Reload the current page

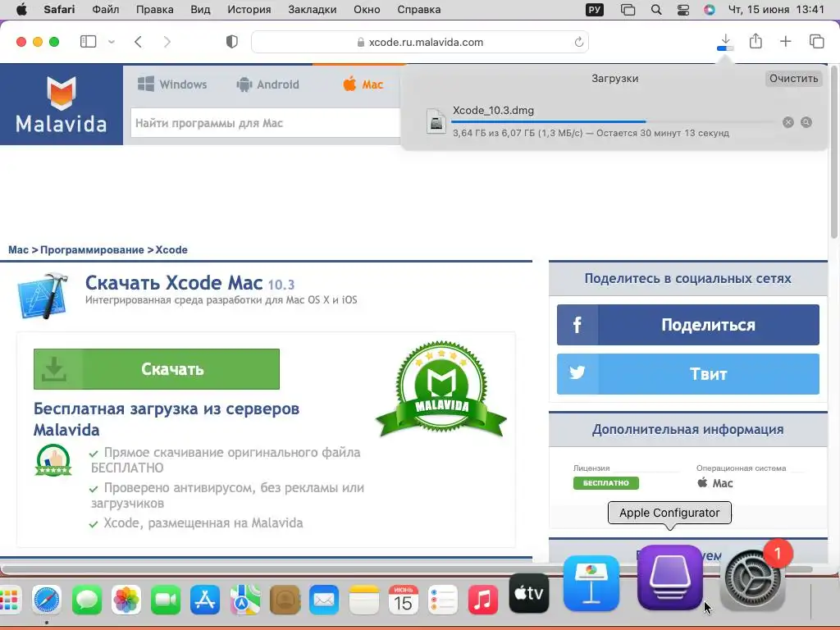pyautogui.click(x=578, y=42)
